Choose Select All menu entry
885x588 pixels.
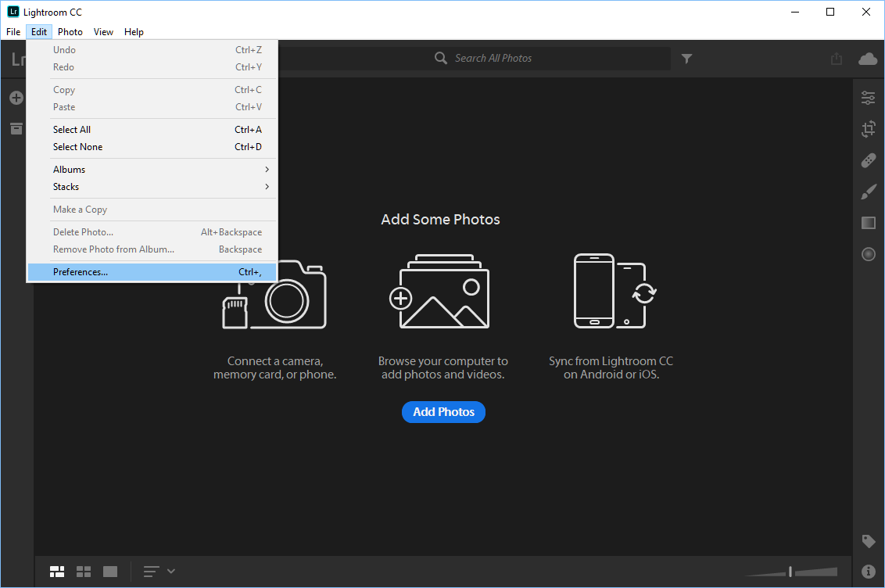(152, 130)
